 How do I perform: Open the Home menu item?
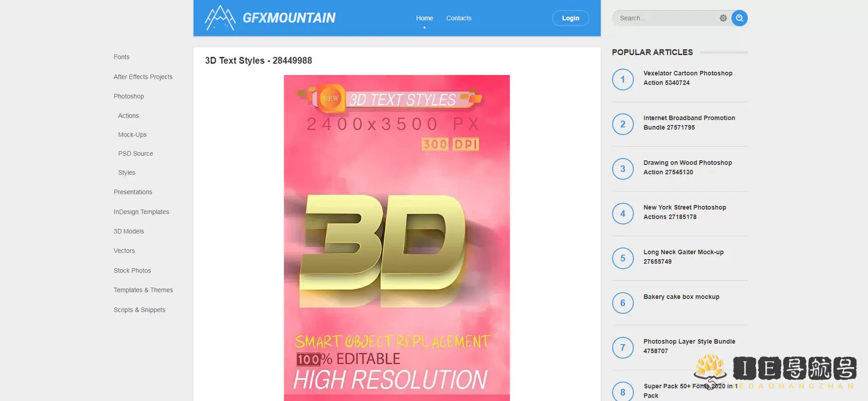[425, 18]
